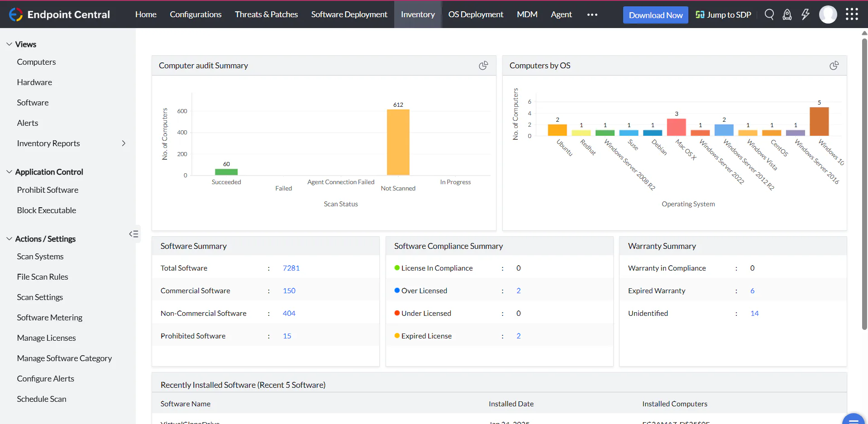Open Prohibit Software in sidebar
Image resolution: width=868 pixels, height=424 pixels.
pyautogui.click(x=48, y=190)
